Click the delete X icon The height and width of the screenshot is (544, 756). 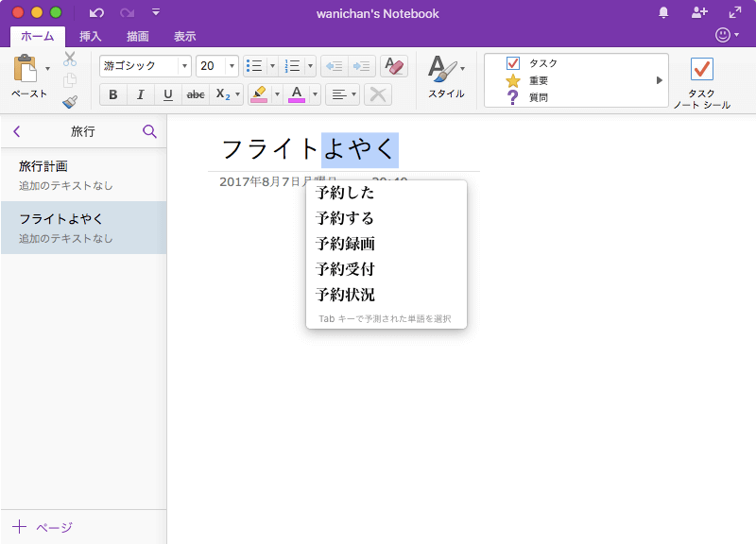377,94
